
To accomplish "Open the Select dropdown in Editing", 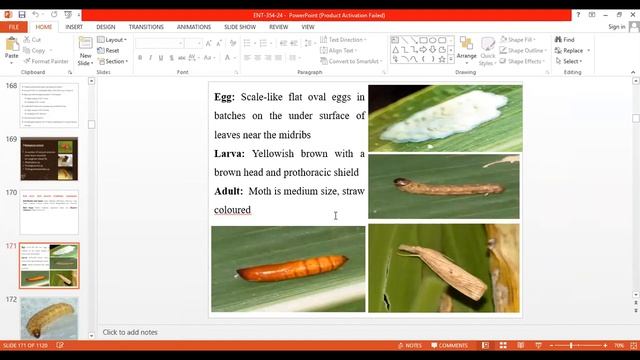I will click(569, 61).
